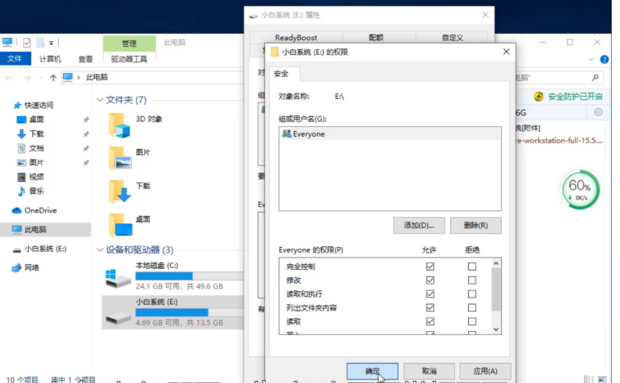
Task: Toggle Deny for Read (读取)
Action: 472,321
